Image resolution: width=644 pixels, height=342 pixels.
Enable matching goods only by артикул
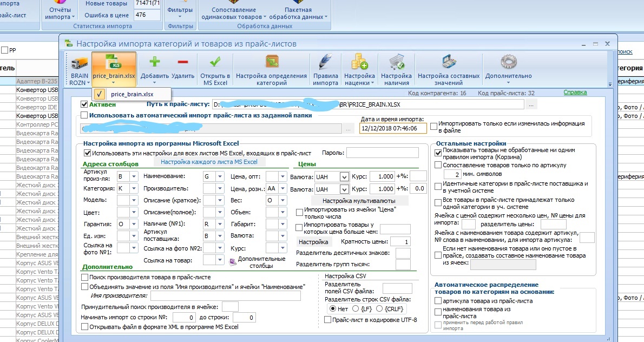click(438, 165)
